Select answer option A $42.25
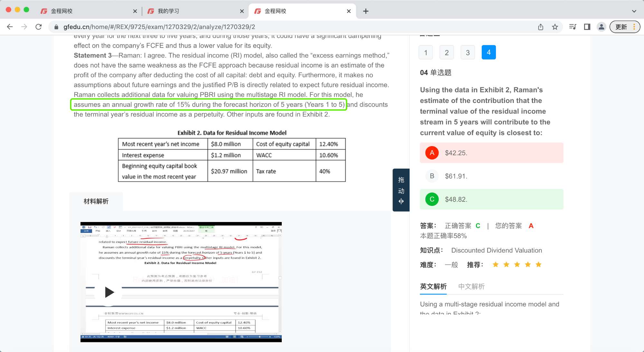Screen dimensions: 644x352 (x=491, y=153)
